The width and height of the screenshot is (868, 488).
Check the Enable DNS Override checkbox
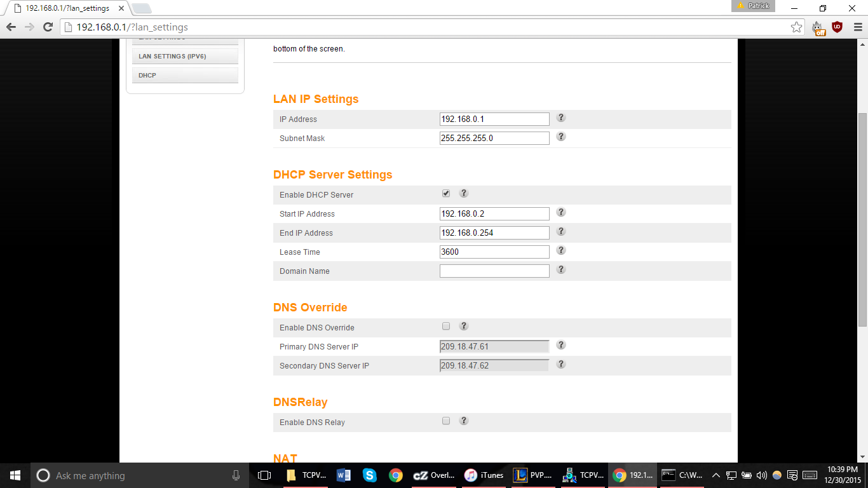tap(446, 326)
